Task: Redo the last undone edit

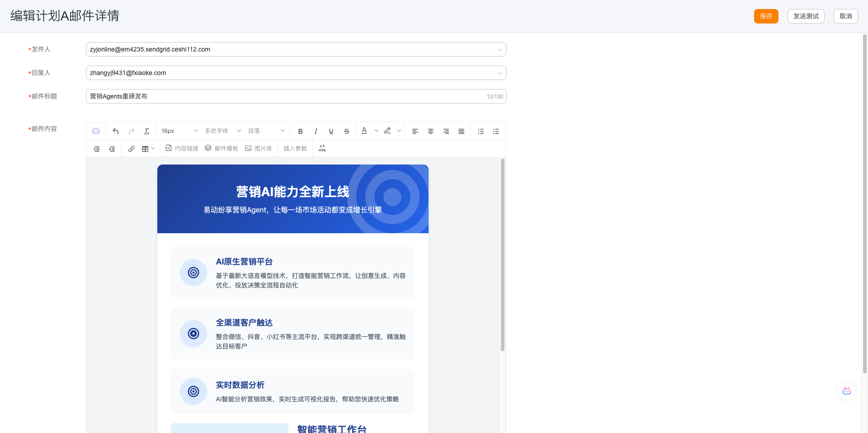Action: [132, 131]
